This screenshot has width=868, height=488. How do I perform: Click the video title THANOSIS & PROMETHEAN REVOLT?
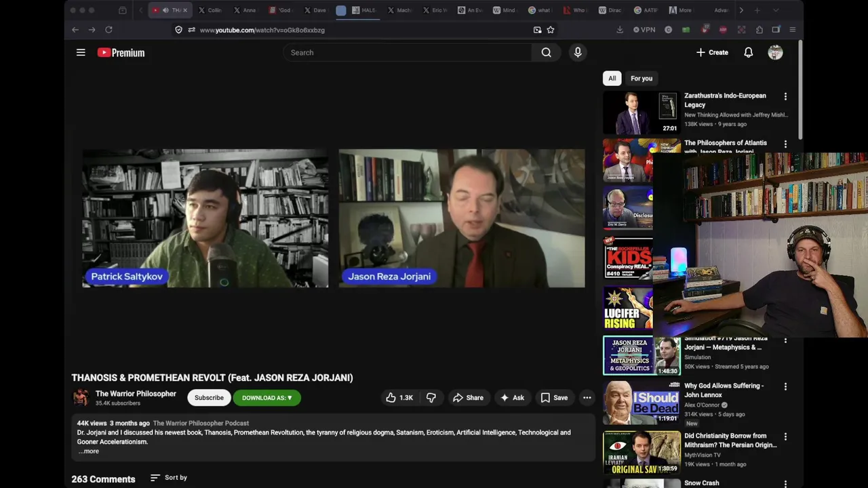point(212,378)
